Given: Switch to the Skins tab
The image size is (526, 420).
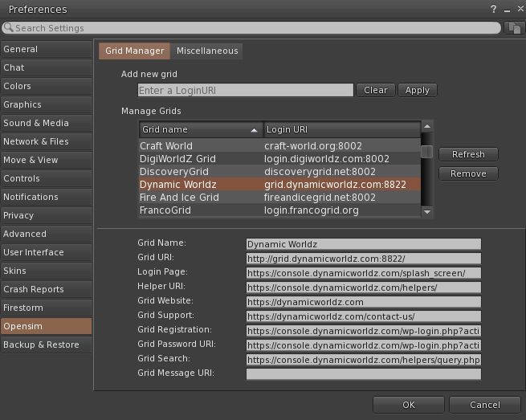Looking at the screenshot, I should pyautogui.click(x=47, y=271).
